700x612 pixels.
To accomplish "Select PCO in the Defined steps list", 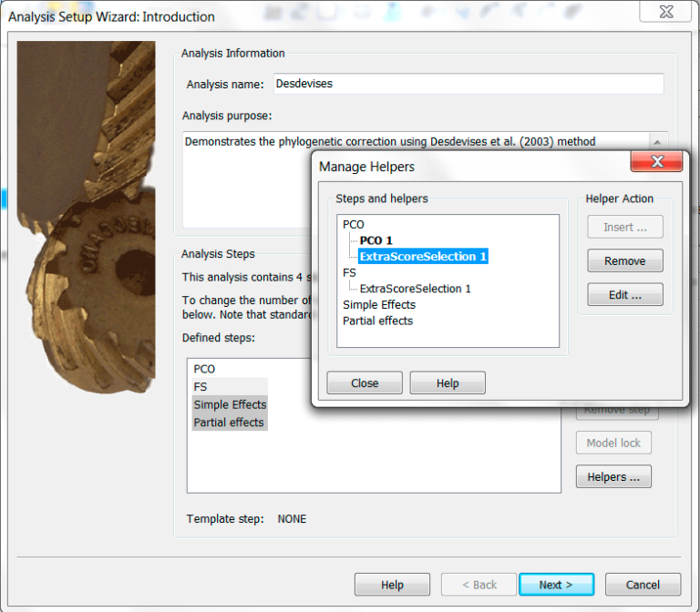I will coord(204,370).
